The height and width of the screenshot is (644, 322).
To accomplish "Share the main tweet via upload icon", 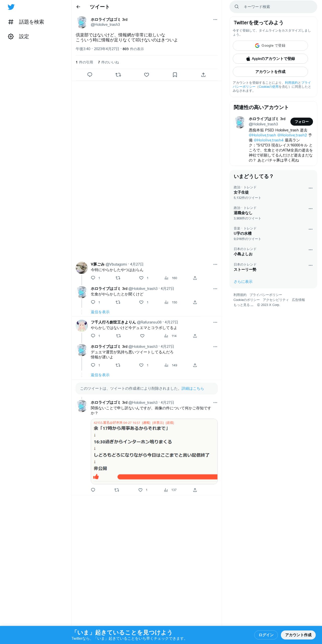I will tap(203, 75).
